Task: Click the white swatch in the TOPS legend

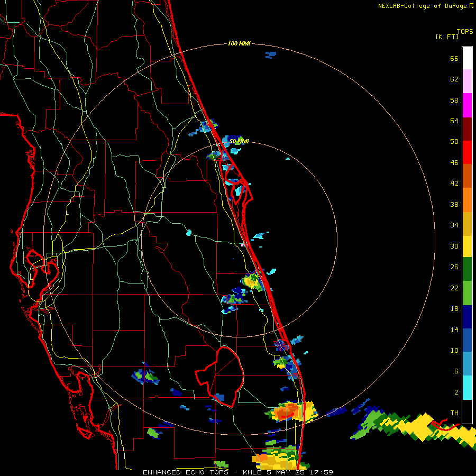Action: [x=467, y=58]
